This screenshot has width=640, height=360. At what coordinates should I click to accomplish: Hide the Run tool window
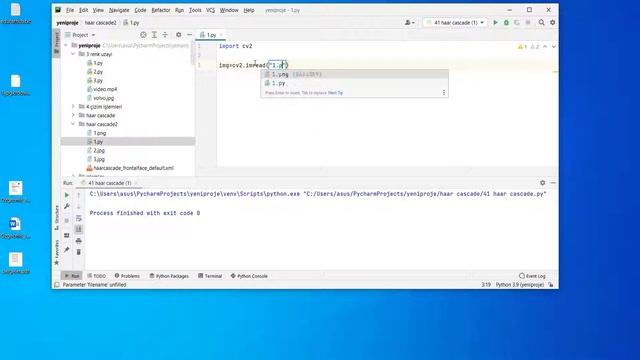pos(553,183)
